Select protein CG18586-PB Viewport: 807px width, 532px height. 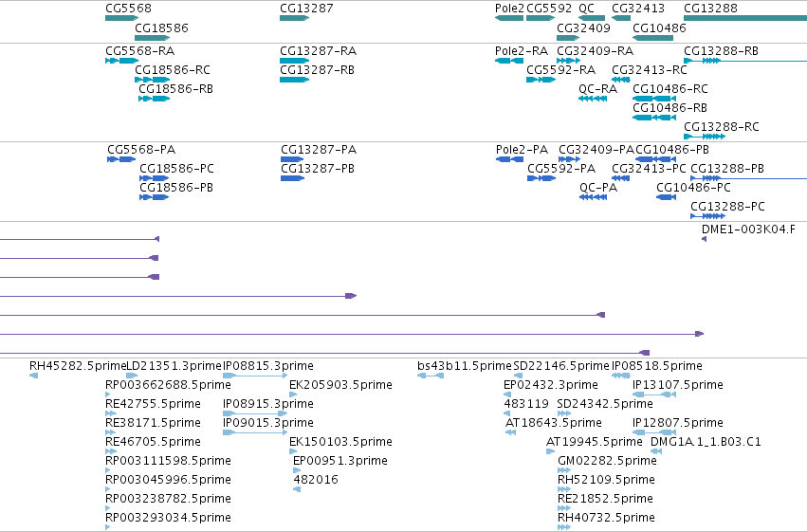pyautogui.click(x=155, y=197)
